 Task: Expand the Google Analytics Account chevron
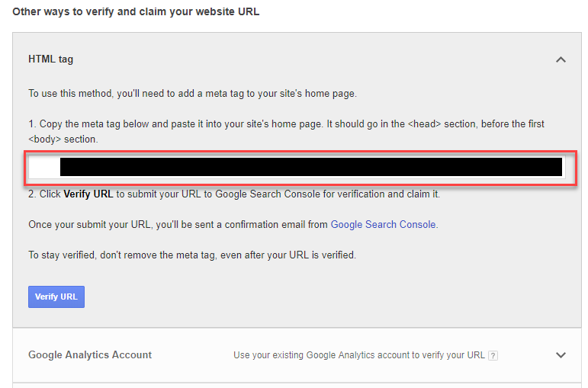point(561,355)
